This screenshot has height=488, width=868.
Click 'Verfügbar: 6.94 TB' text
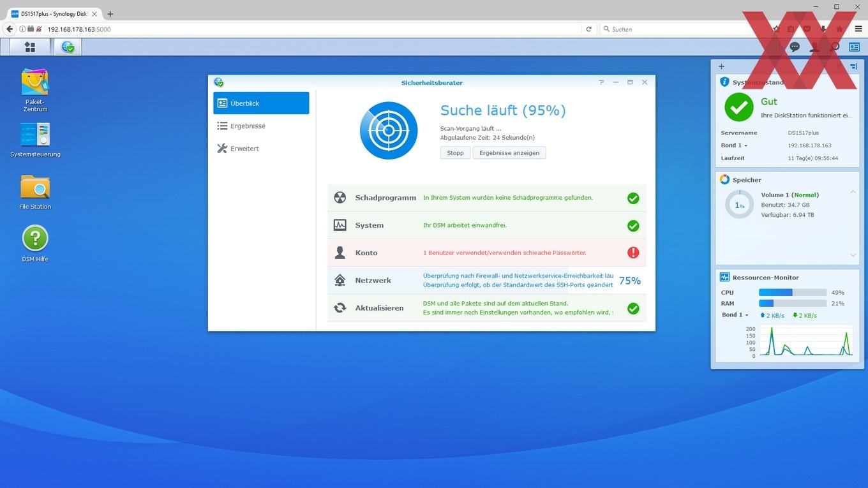point(787,215)
